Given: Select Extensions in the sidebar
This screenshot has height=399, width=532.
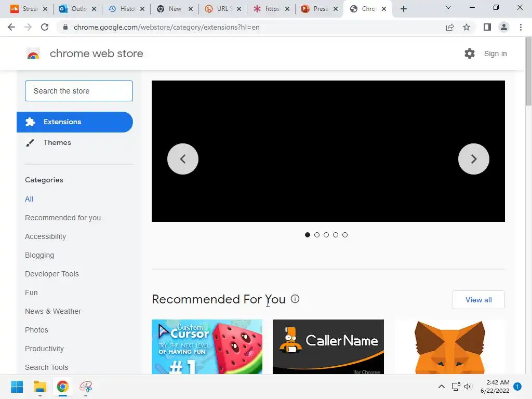Looking at the screenshot, I should click(x=75, y=122).
